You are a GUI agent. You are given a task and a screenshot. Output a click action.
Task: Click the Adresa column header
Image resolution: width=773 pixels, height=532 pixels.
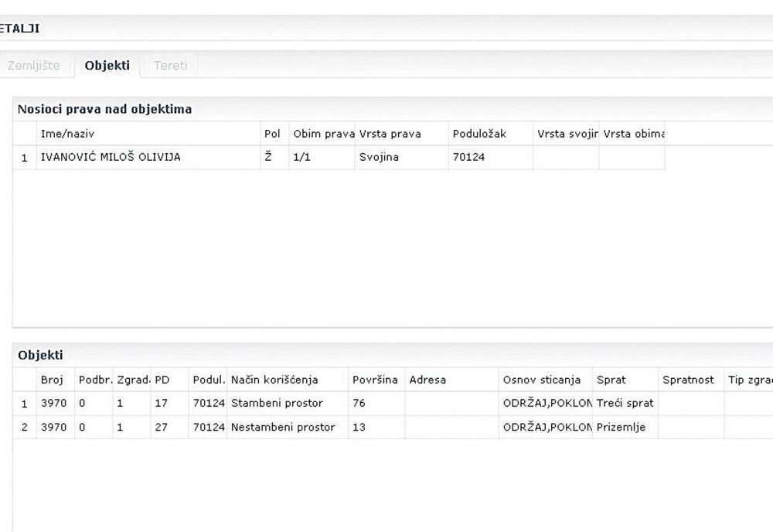[x=427, y=380]
